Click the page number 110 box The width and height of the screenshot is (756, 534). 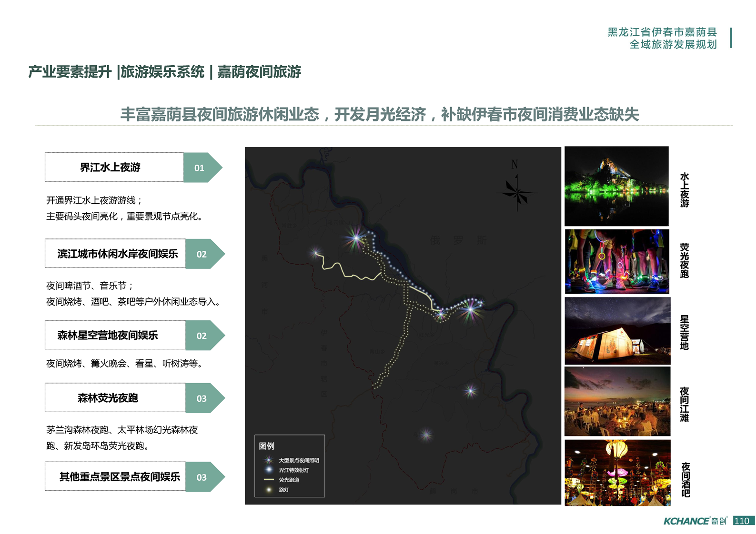[x=744, y=521]
